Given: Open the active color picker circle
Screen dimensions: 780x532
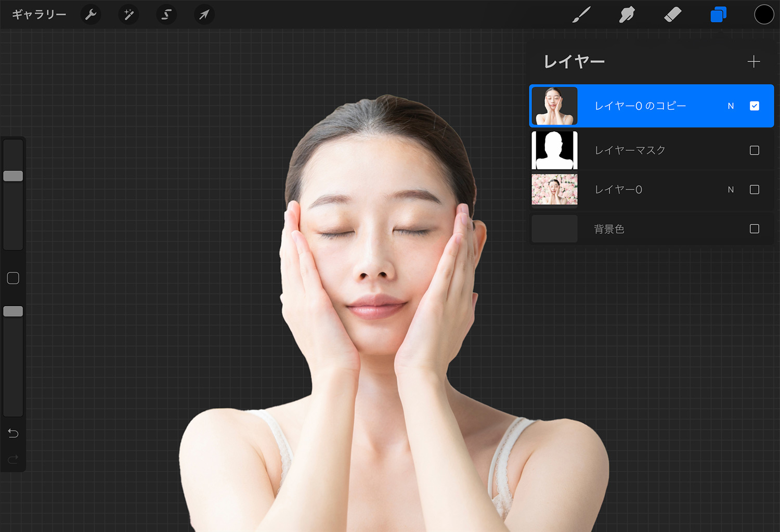Looking at the screenshot, I should pos(764,15).
